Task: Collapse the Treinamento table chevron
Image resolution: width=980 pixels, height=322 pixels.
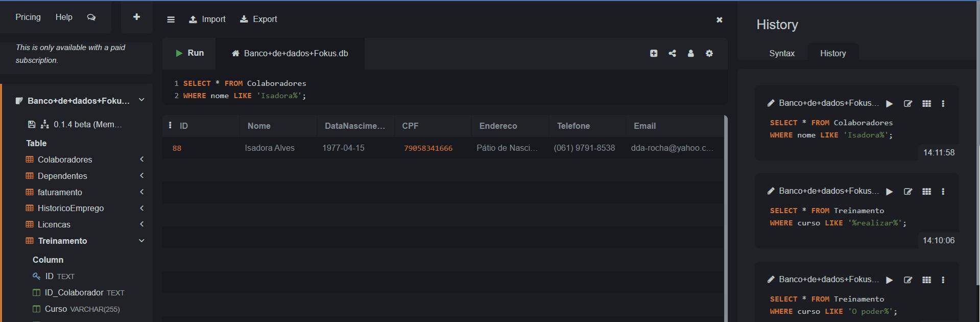Action: coord(142,241)
